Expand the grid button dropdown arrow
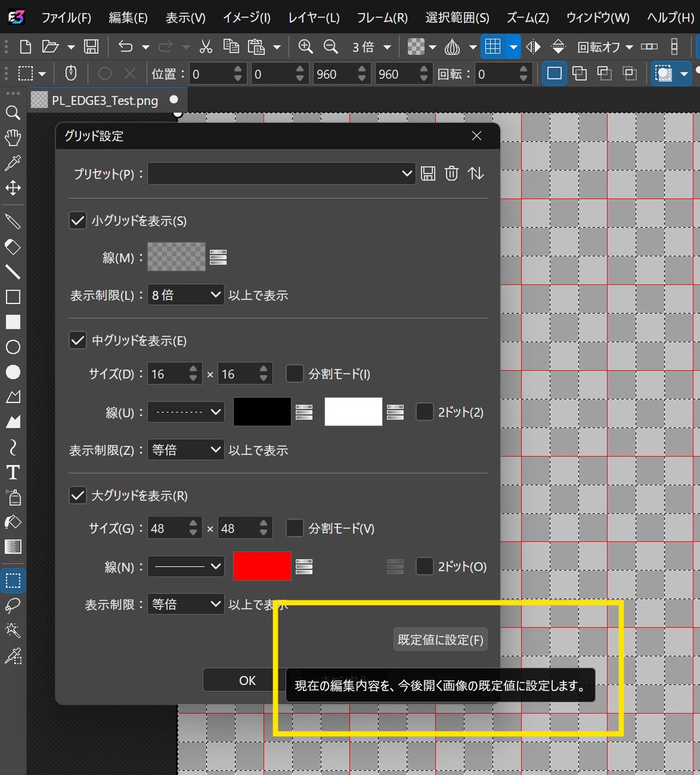The width and height of the screenshot is (700, 775). (513, 46)
